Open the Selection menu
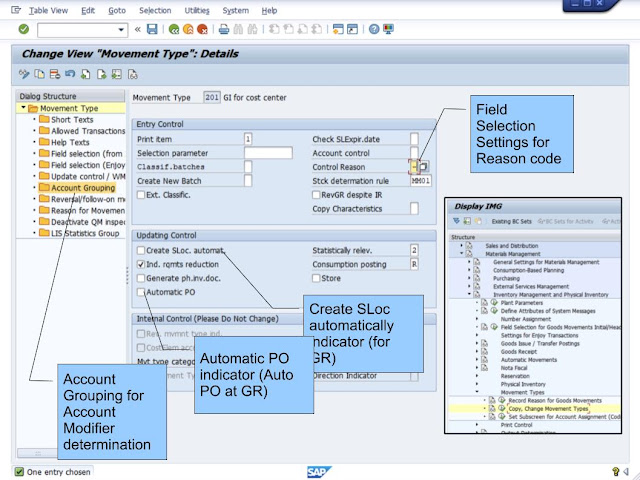Image resolution: width=640 pixels, height=480 pixels. 155,11
